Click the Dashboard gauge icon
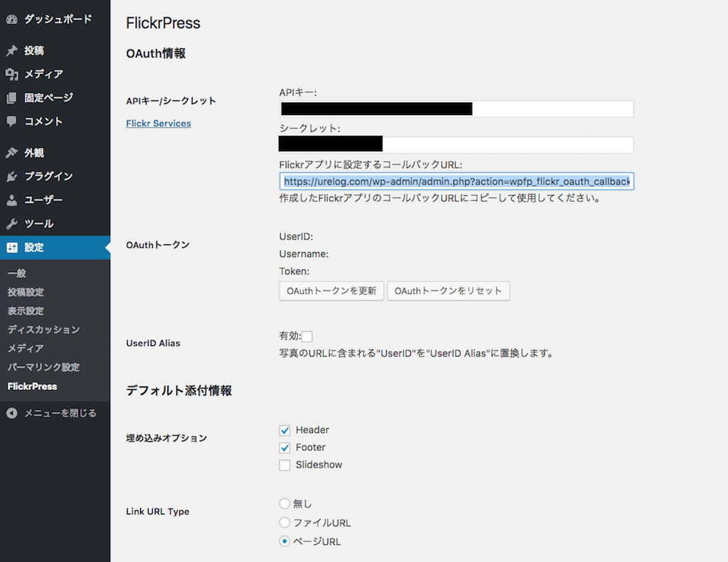 11,19
